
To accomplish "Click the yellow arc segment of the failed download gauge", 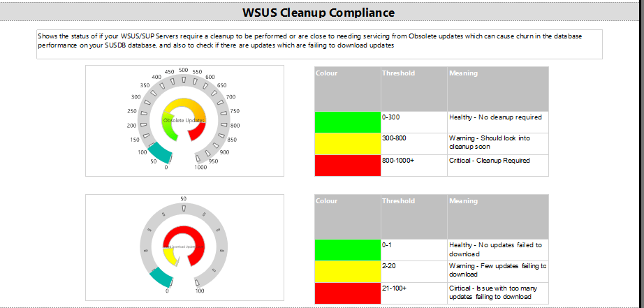I will click(x=169, y=256).
